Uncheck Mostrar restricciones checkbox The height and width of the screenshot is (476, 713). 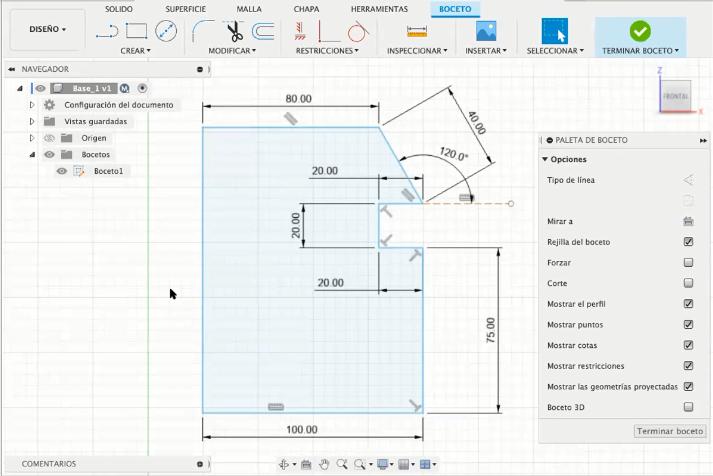(x=688, y=366)
